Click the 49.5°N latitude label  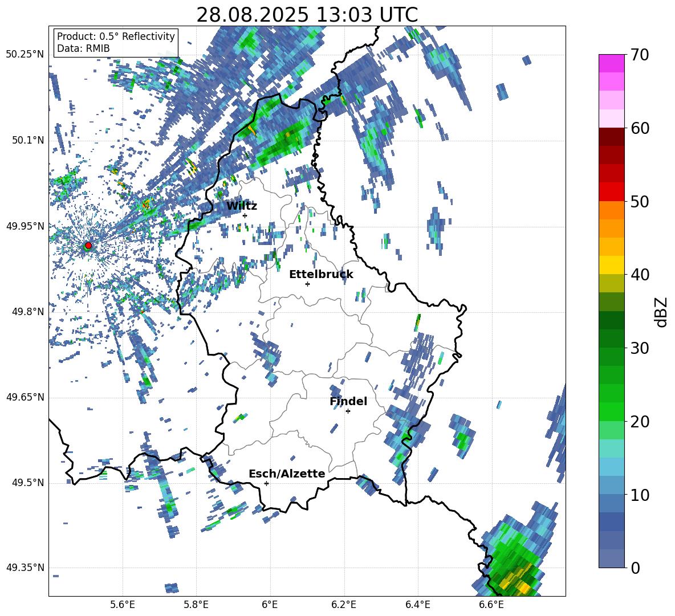pos(27,483)
